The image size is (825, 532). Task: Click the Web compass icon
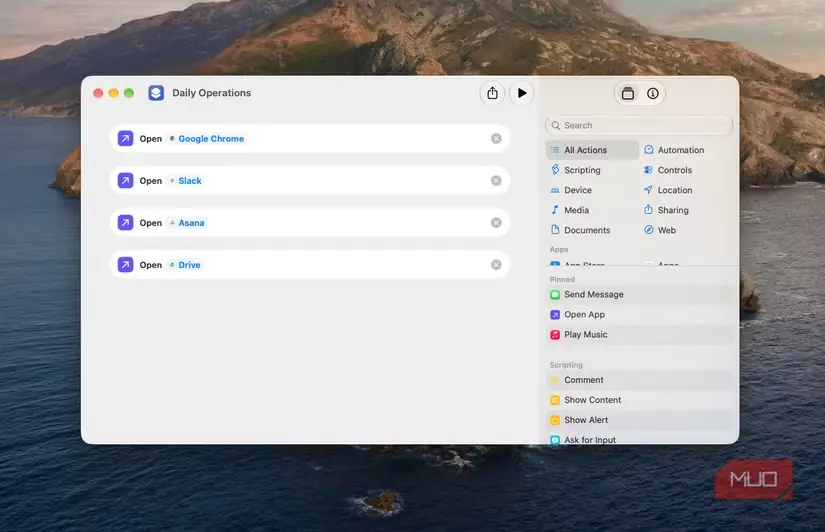(649, 230)
